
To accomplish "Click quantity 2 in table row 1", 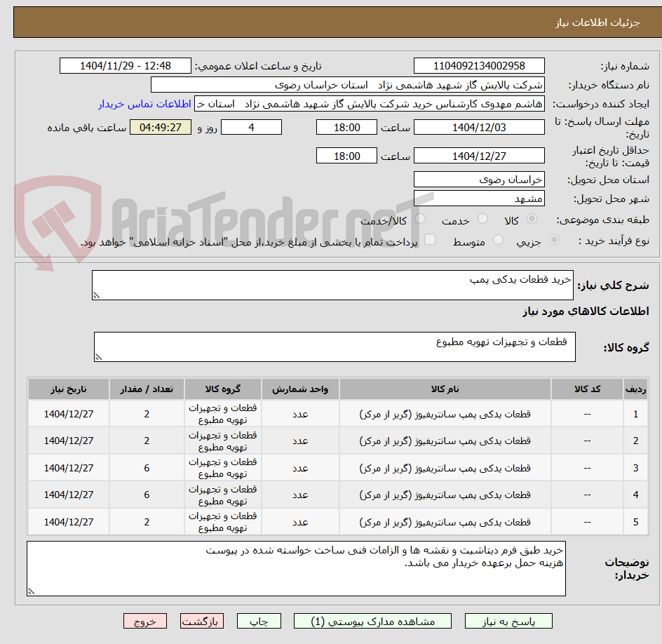I will pyautogui.click(x=147, y=414).
